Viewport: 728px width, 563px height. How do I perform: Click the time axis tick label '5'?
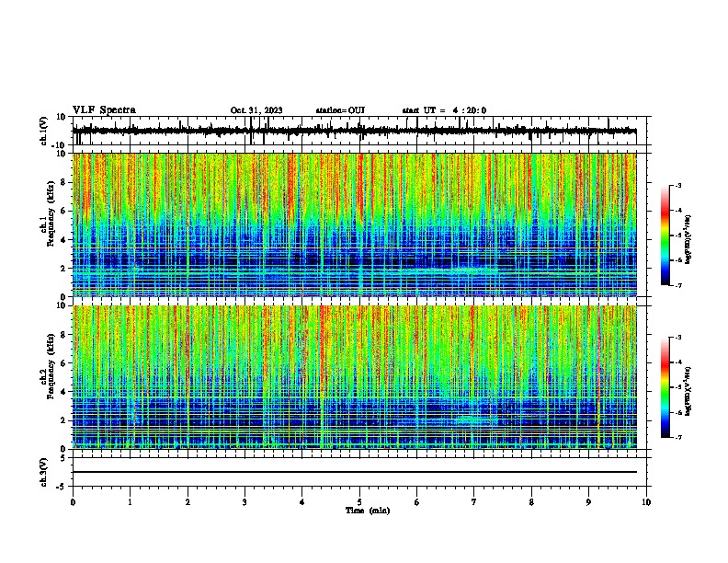[x=359, y=502]
